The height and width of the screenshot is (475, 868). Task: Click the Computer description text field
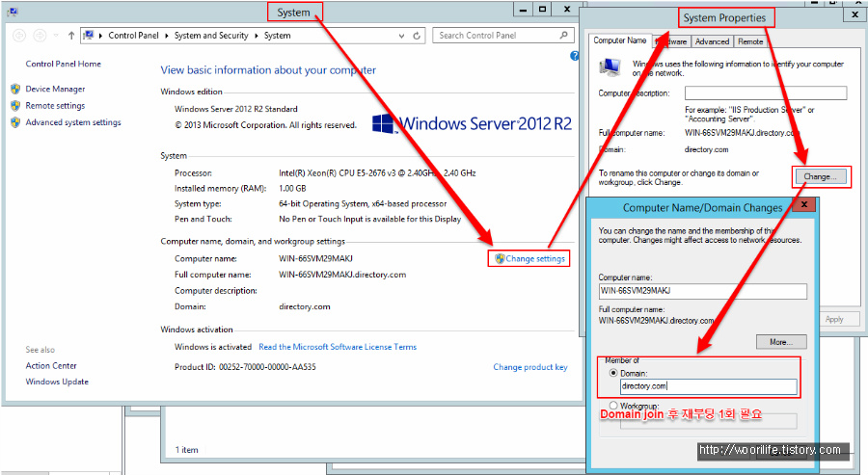[766, 92]
